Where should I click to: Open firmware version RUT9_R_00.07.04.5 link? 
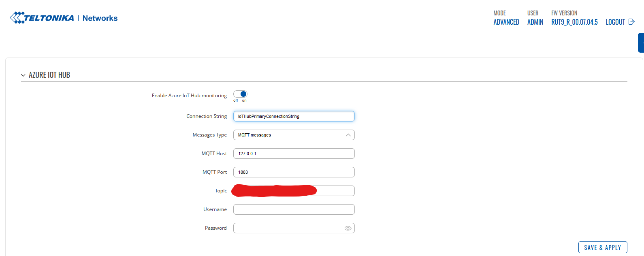tap(574, 22)
